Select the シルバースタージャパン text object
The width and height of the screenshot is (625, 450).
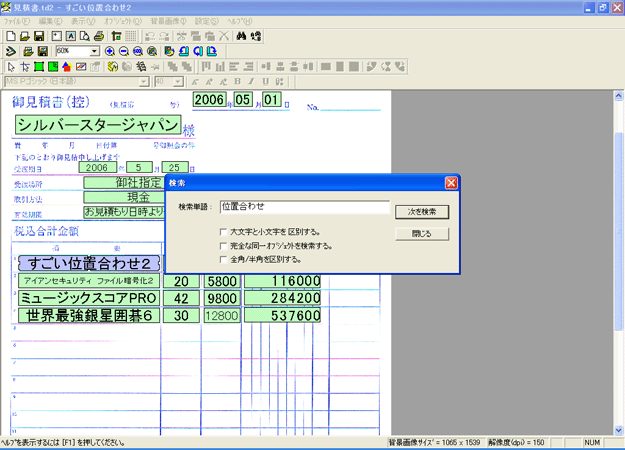(x=98, y=125)
